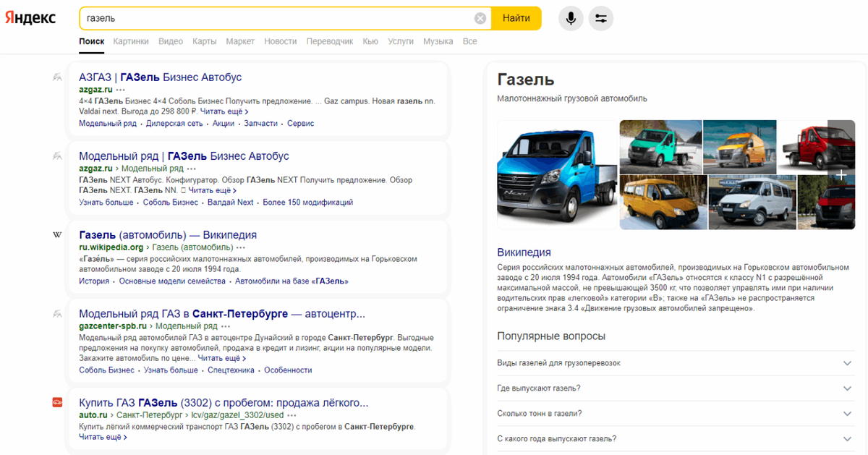Click sitelink Особенности
The height and width of the screenshot is (455, 868).
(288, 370)
